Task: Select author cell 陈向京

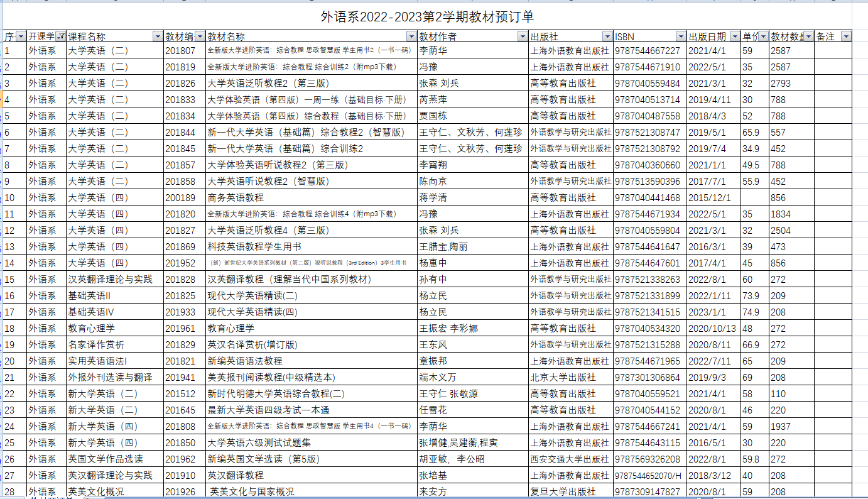Action: point(473,181)
